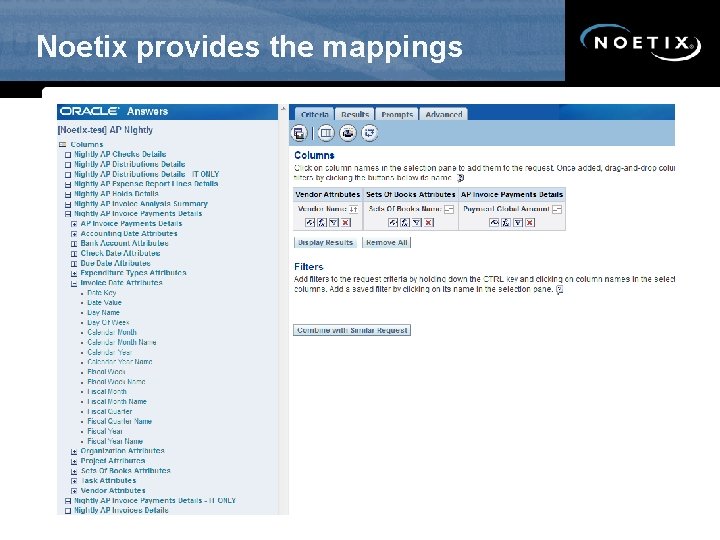The width and height of the screenshot is (720, 540).
Task: Click the column layout toolbar icon
Action: 326,133
